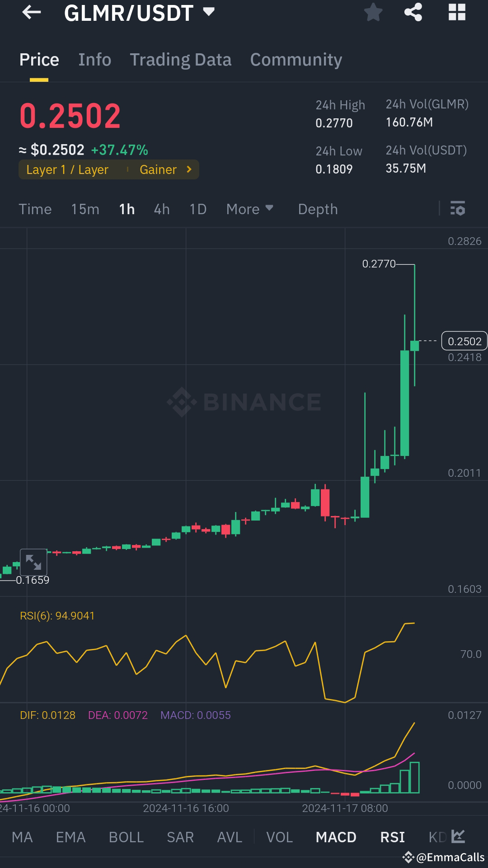Disable the MACD indicator
Viewport: 488px width, 868px height.
point(336,837)
